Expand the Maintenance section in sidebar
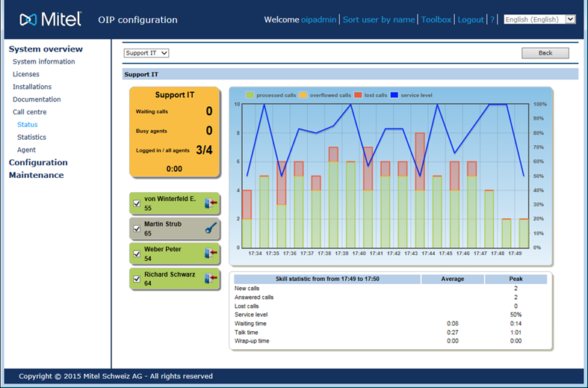This screenshot has height=388, width=588. 36,175
